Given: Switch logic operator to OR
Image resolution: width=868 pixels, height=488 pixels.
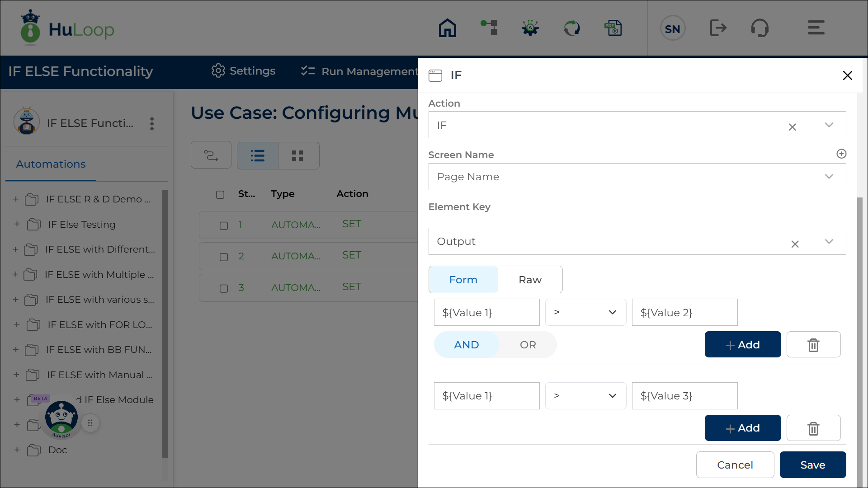Looking at the screenshot, I should coord(528,345).
